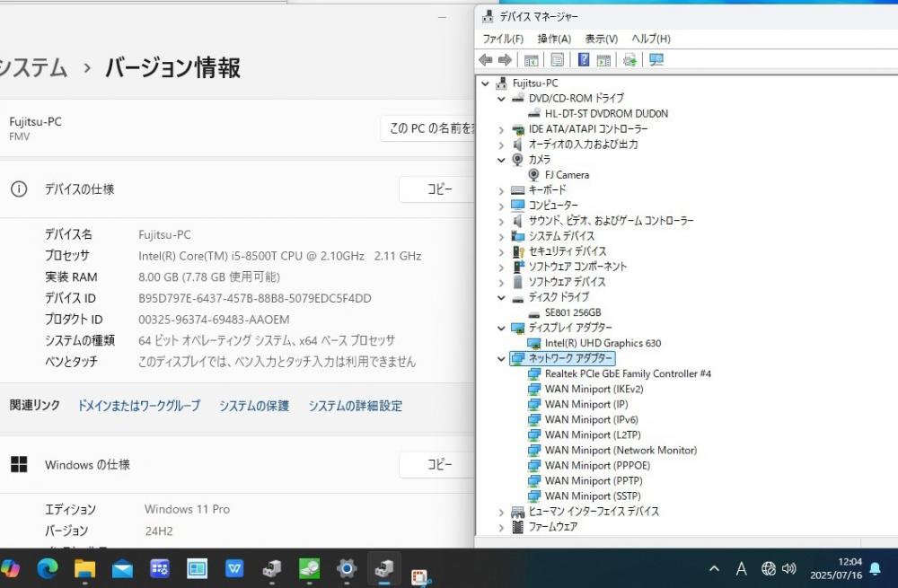Open ドメインまたはワークグループ link
This screenshot has width=898, height=588.
pyautogui.click(x=139, y=406)
